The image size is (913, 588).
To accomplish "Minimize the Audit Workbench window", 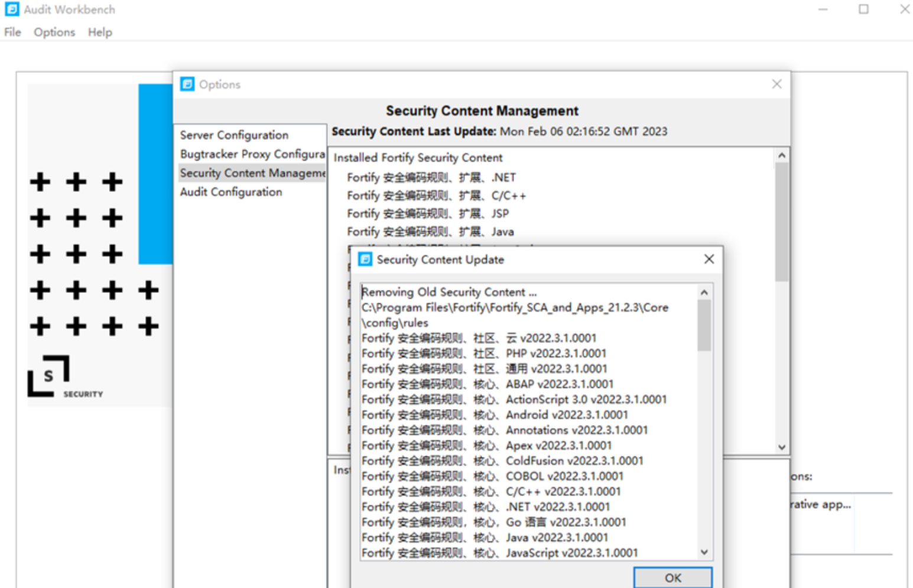I will [x=823, y=9].
